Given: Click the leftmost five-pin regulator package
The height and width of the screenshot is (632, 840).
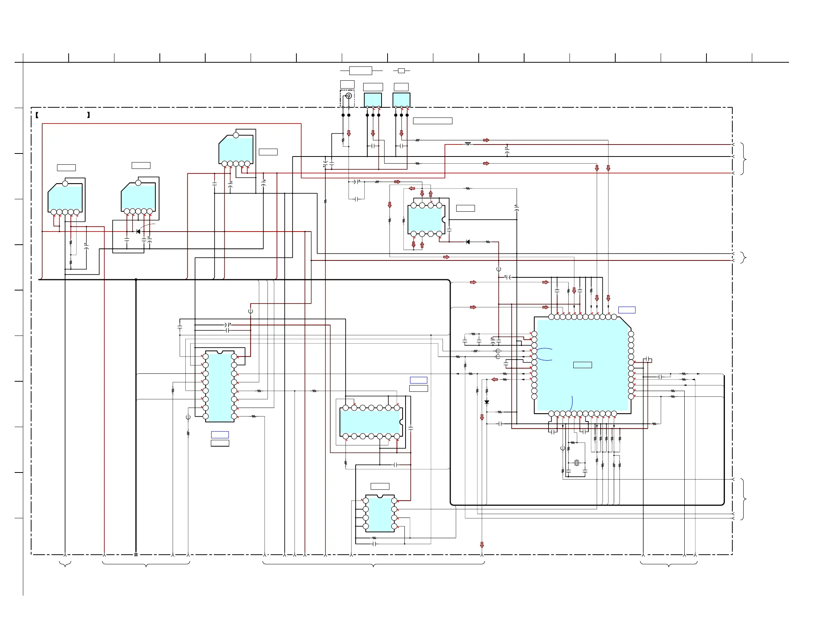Looking at the screenshot, I should (65, 198).
